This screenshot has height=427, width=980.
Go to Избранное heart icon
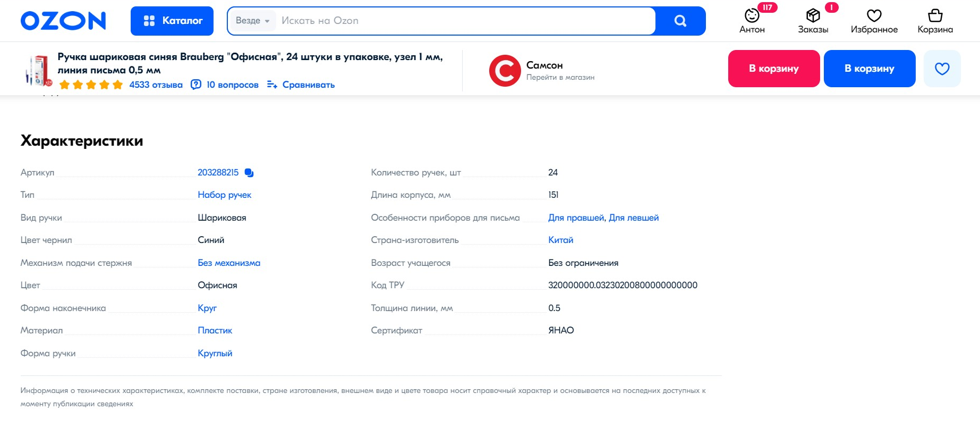(874, 16)
